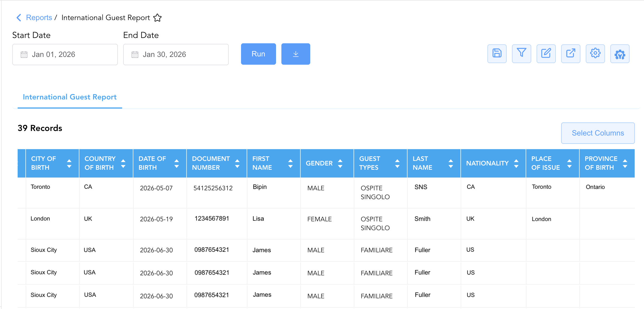The image size is (644, 309).
Task: Click the wrench gear configuration icon
Action: point(620,54)
